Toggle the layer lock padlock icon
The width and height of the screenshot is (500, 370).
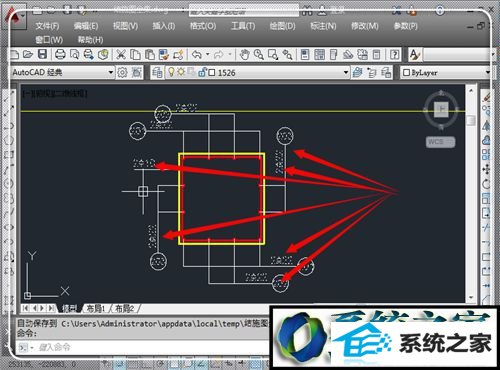(202, 72)
